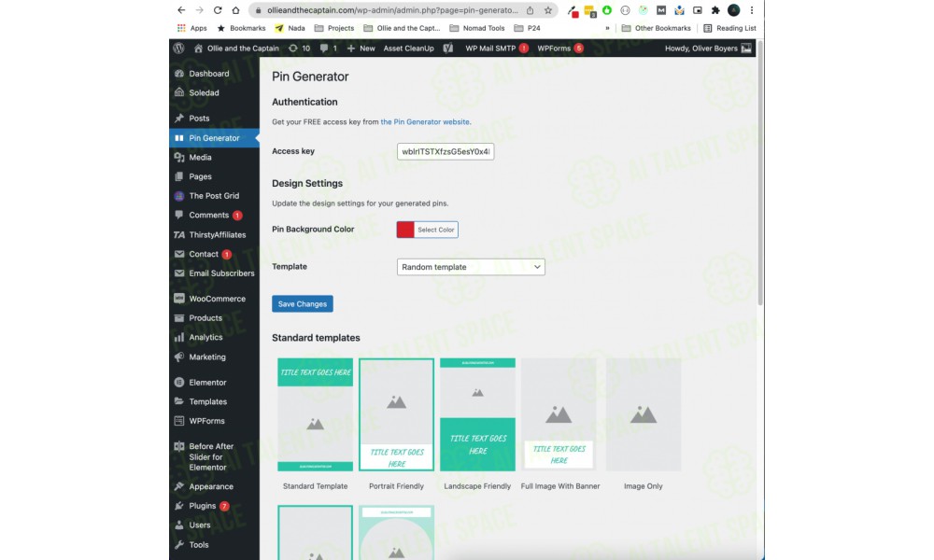The height and width of the screenshot is (560, 934).
Task: Open Chrome three-dot menu
Action: click(752, 10)
